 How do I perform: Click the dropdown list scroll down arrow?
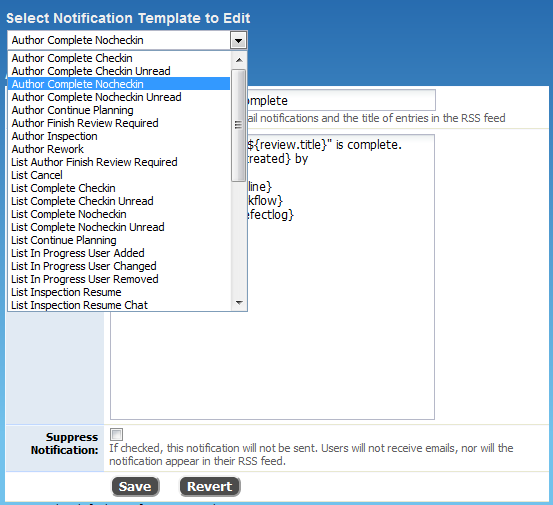click(239, 303)
